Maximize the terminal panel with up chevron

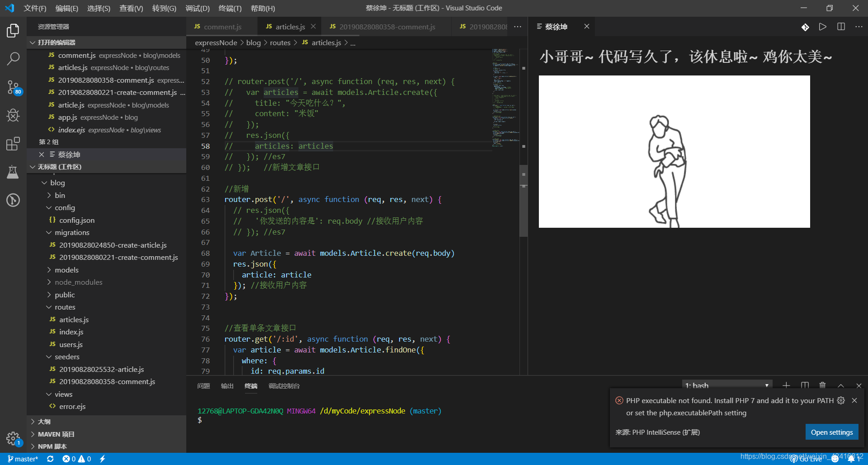pyautogui.click(x=841, y=385)
